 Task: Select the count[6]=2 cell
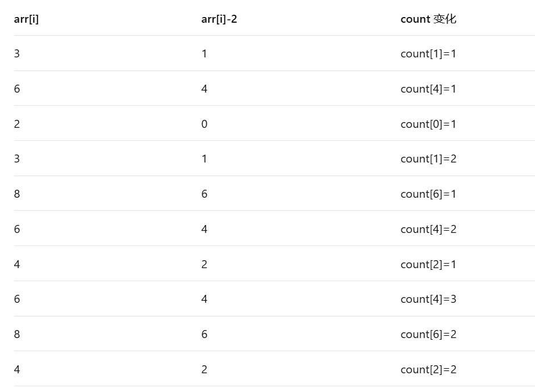click(428, 334)
